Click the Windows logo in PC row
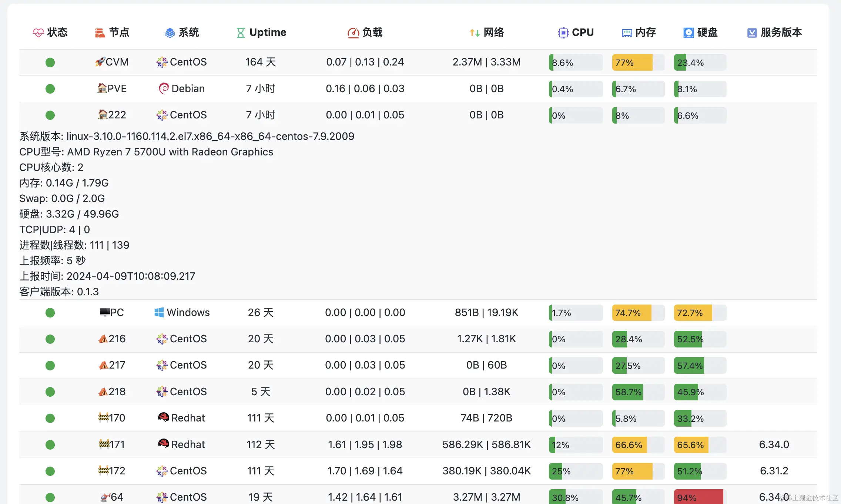Image resolution: width=841 pixels, height=504 pixels. [159, 312]
